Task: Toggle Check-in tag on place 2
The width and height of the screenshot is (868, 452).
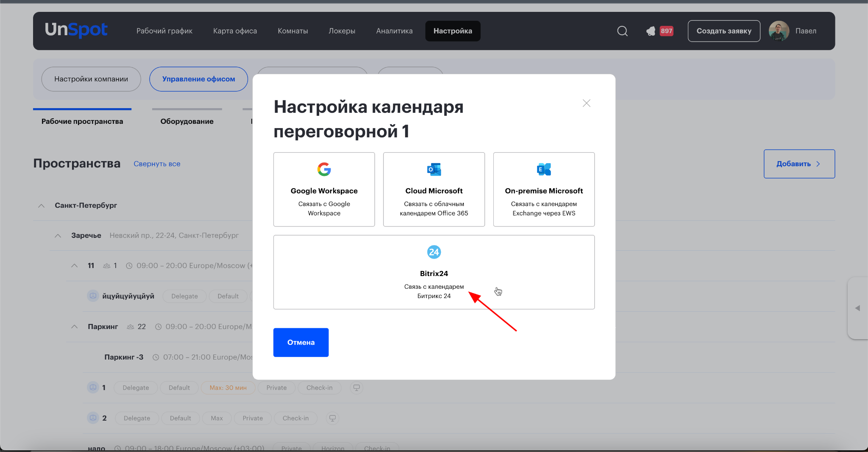Action: click(296, 419)
